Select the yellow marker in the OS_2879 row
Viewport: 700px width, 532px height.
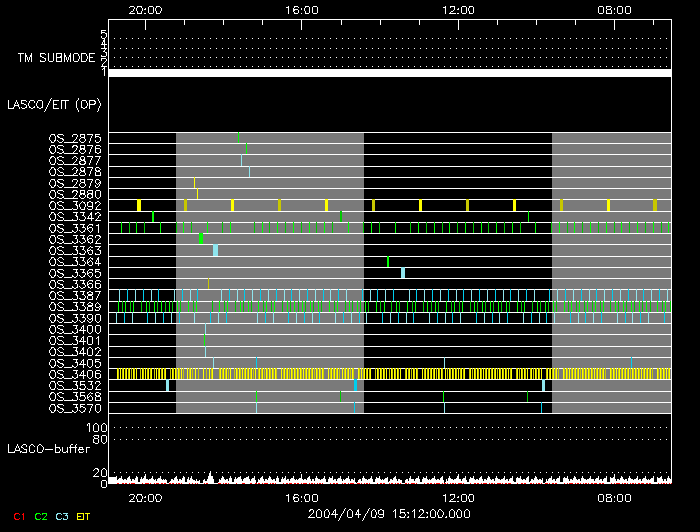(x=194, y=183)
